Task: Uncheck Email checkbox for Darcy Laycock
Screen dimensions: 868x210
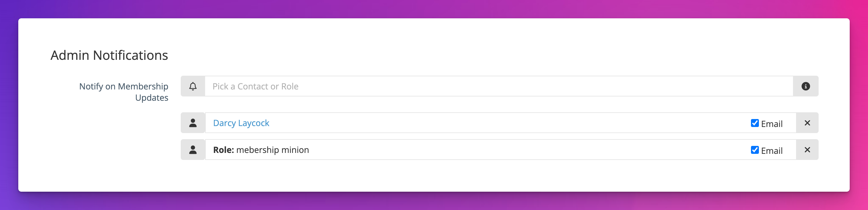Action: click(x=755, y=123)
